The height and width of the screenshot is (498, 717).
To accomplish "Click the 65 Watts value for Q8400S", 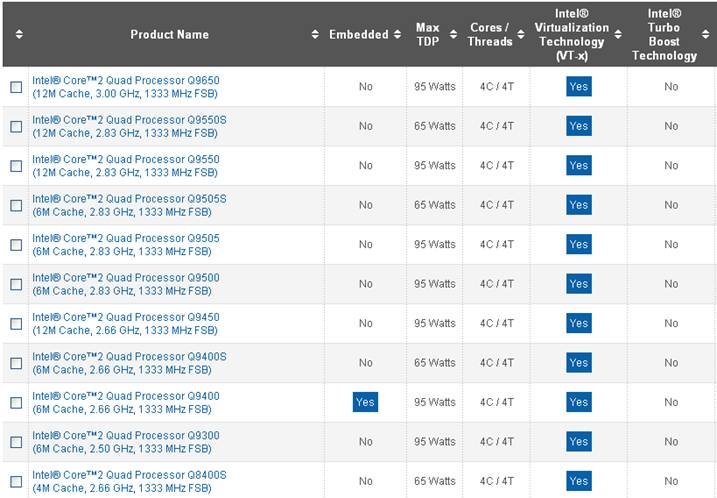I will pyautogui.click(x=435, y=481).
